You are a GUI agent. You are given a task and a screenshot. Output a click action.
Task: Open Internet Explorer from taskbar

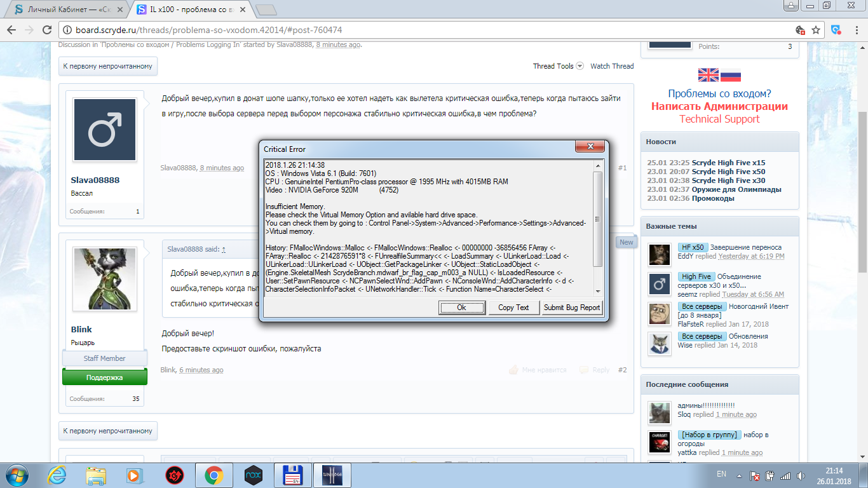click(57, 475)
